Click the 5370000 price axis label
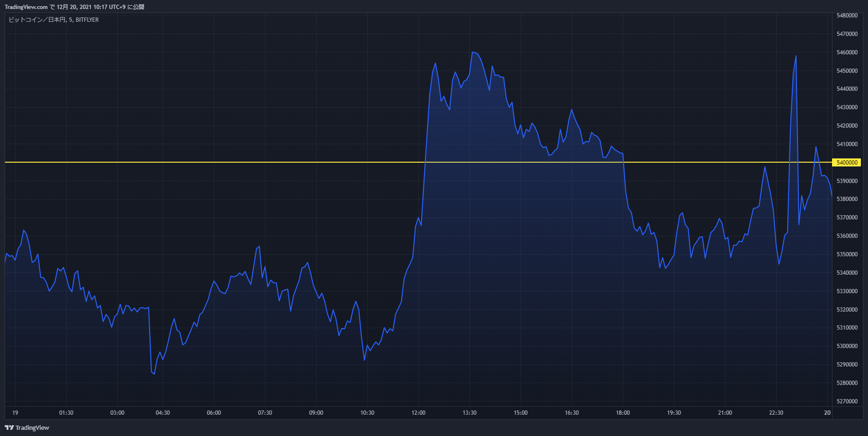Image resolution: width=868 pixels, height=436 pixels. click(847, 218)
